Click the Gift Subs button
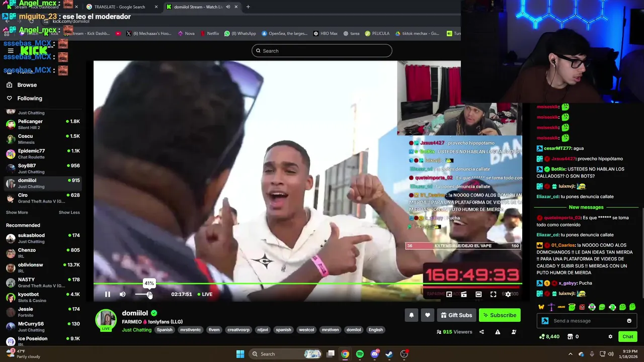 (x=456, y=315)
